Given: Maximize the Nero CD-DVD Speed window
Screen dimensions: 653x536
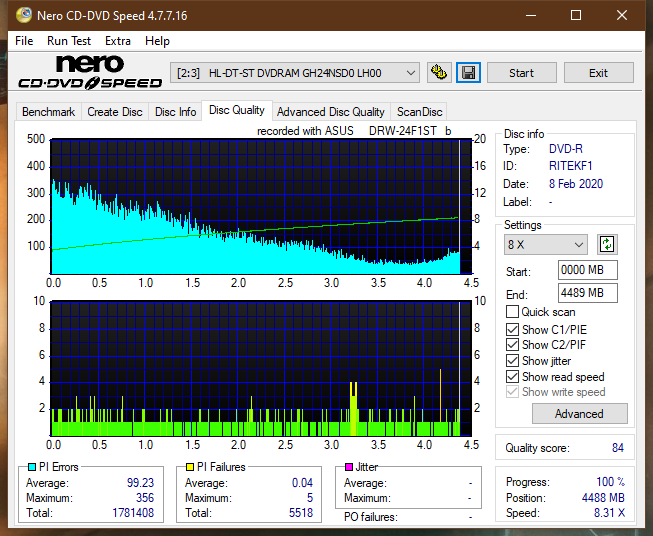Looking at the screenshot, I should pyautogui.click(x=576, y=15).
